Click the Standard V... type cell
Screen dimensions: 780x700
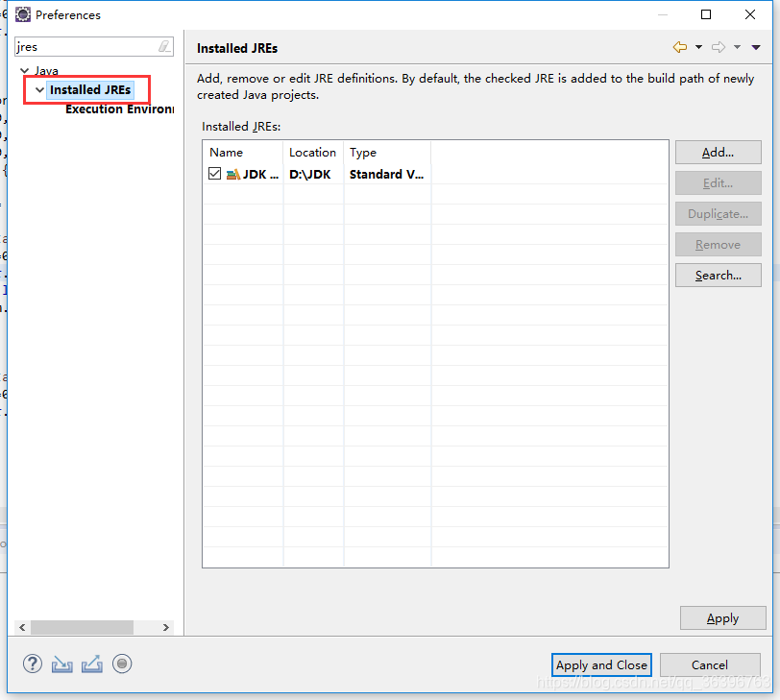pyautogui.click(x=386, y=174)
